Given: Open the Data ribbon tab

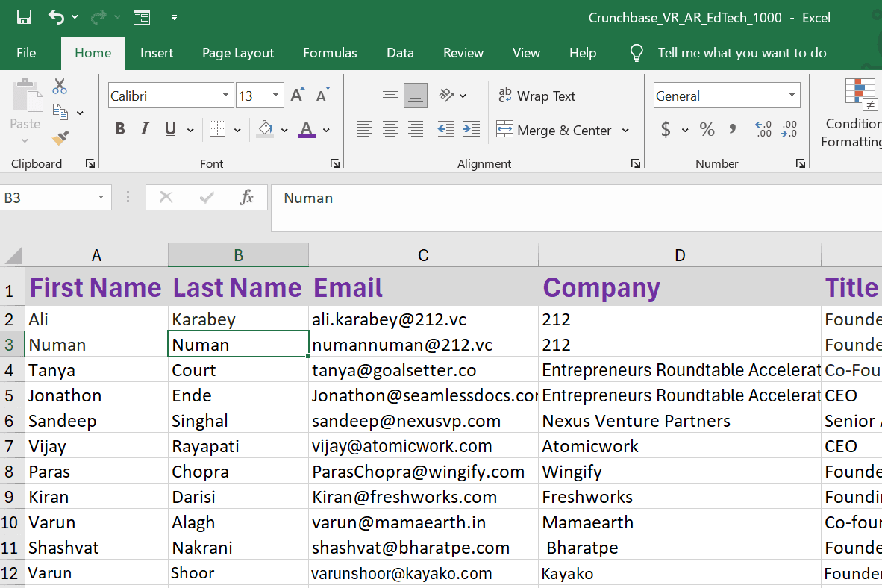Looking at the screenshot, I should 400,53.
